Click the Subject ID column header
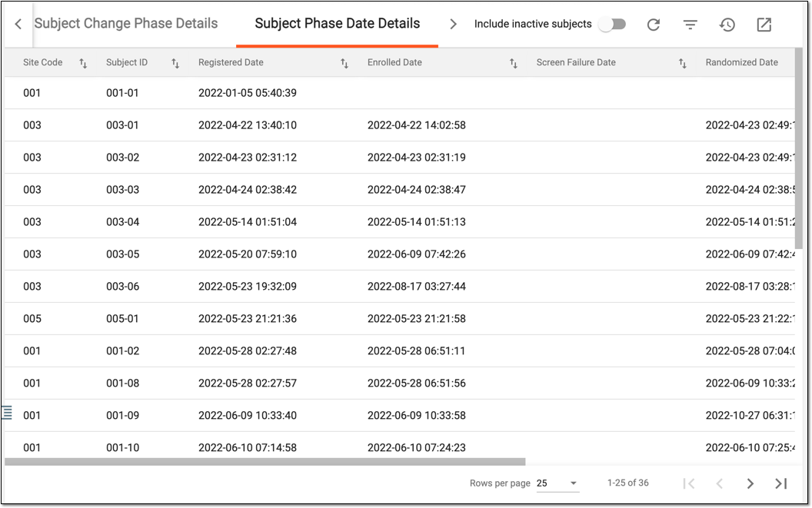 tap(127, 62)
